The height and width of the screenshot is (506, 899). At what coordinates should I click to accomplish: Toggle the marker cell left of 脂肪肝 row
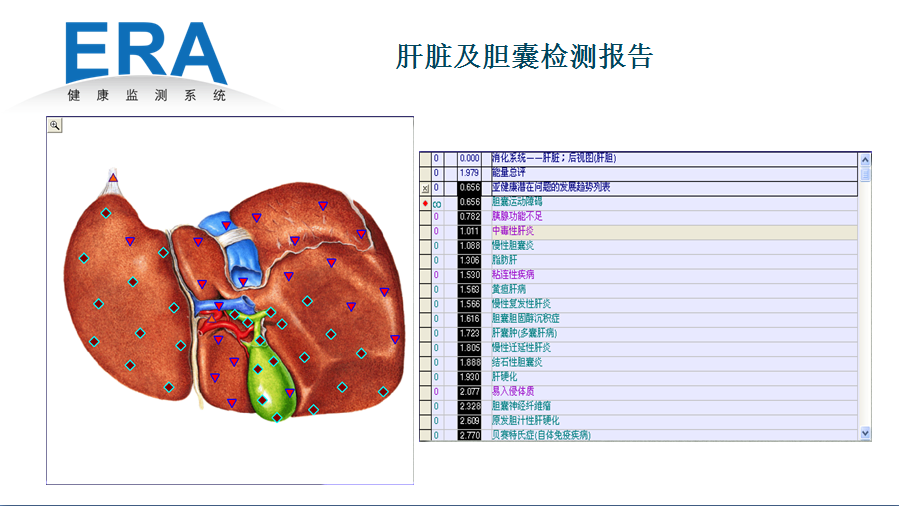tap(425, 260)
